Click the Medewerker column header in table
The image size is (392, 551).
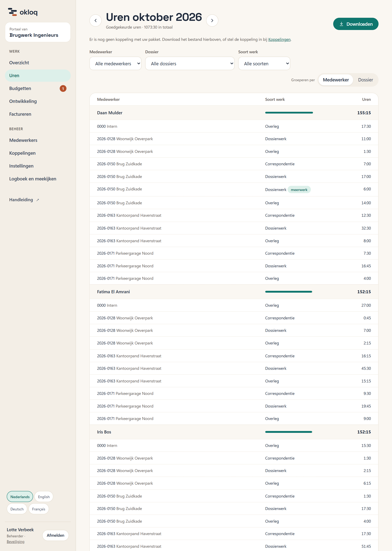pos(108,99)
